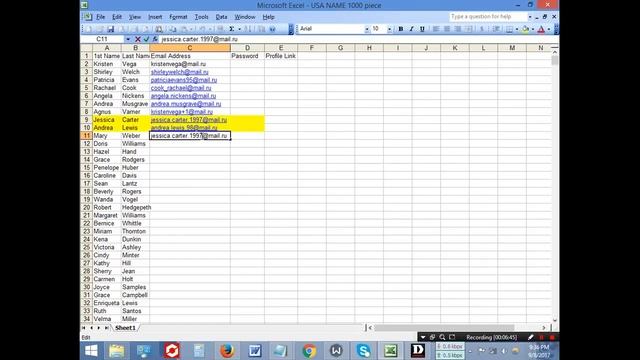The image size is (640, 360).
Task: Align text right
Action: 458,29
